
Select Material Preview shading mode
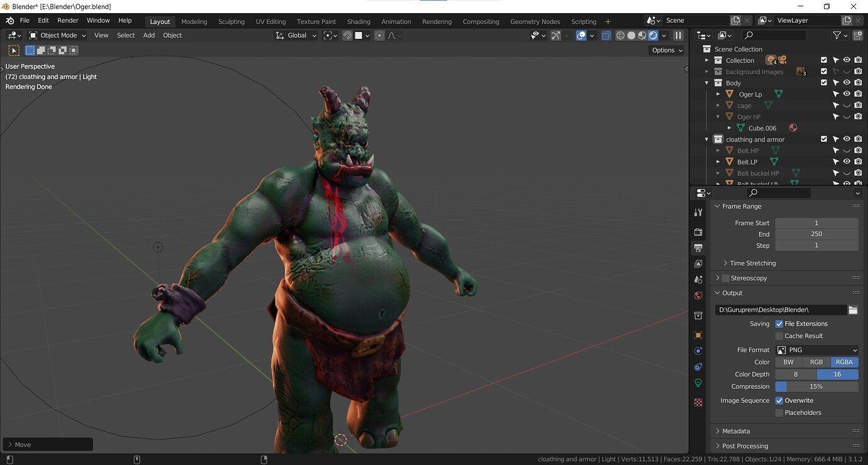(x=642, y=35)
